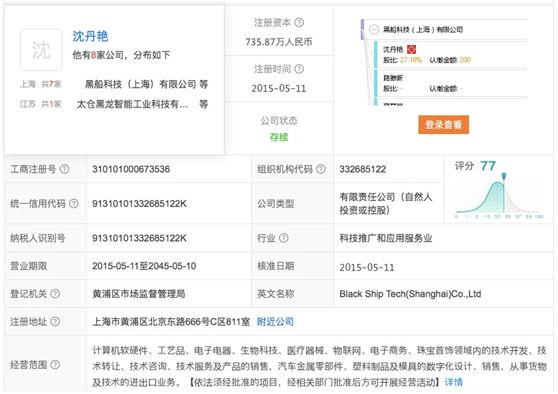Click the English name Black Ship Tech(Shanghai)Co.,Ltd
The height and width of the screenshot is (394, 558).
coord(410,294)
